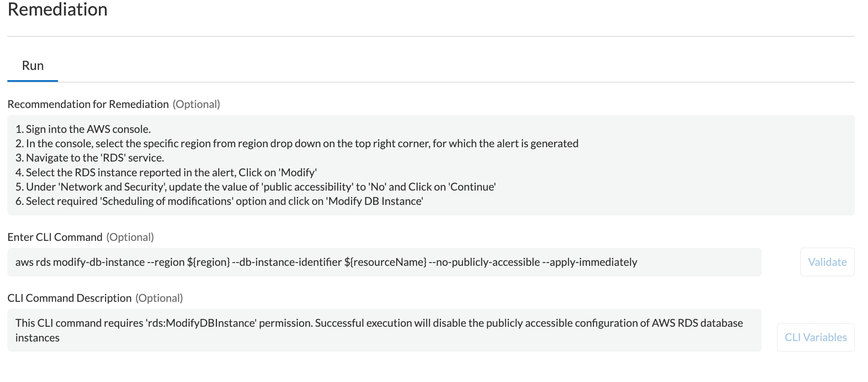
Task: Click the 'Recommendation for Remediation' field label
Action: click(88, 104)
